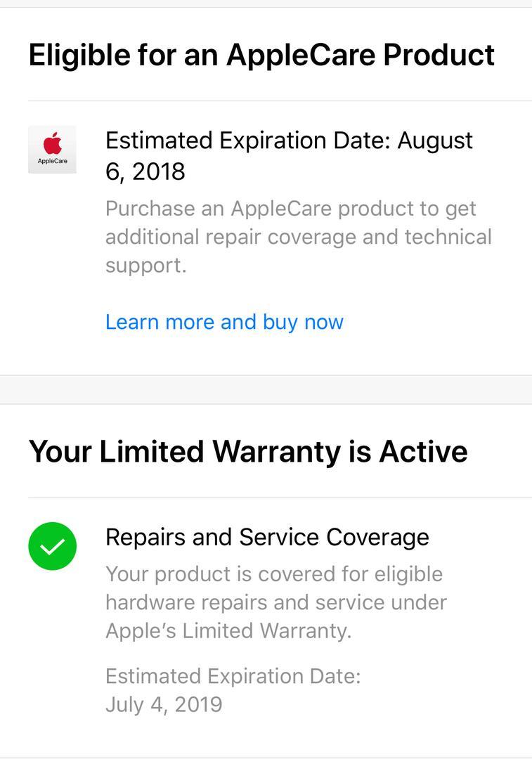Click the Apple's Limited Warranty phrase
This screenshot has height=759, width=532.
point(228,630)
